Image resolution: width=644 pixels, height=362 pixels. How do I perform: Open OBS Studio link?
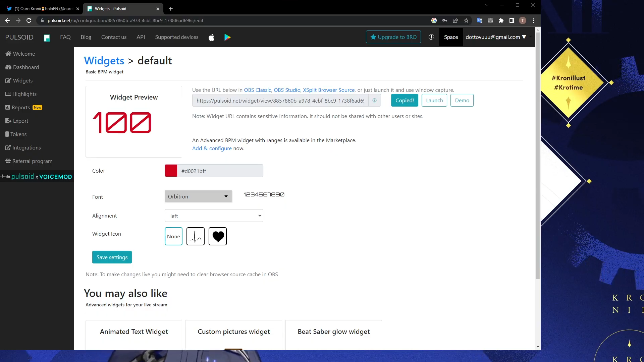(287, 90)
